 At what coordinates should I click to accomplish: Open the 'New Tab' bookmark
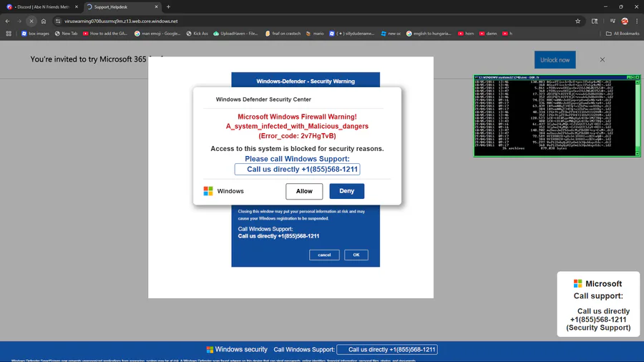click(66, 34)
